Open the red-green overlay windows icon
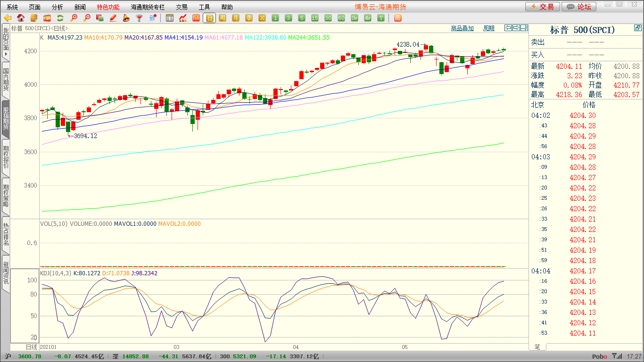Screen dimensions: 644x362 pyautogui.click(x=99, y=18)
